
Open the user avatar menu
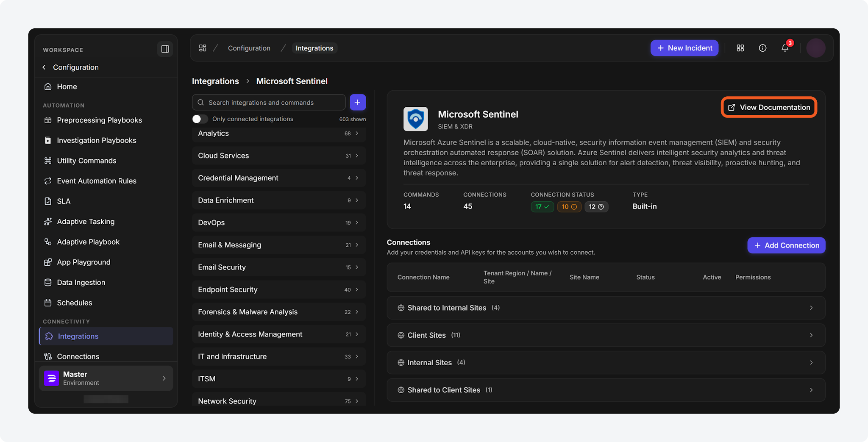(x=815, y=48)
